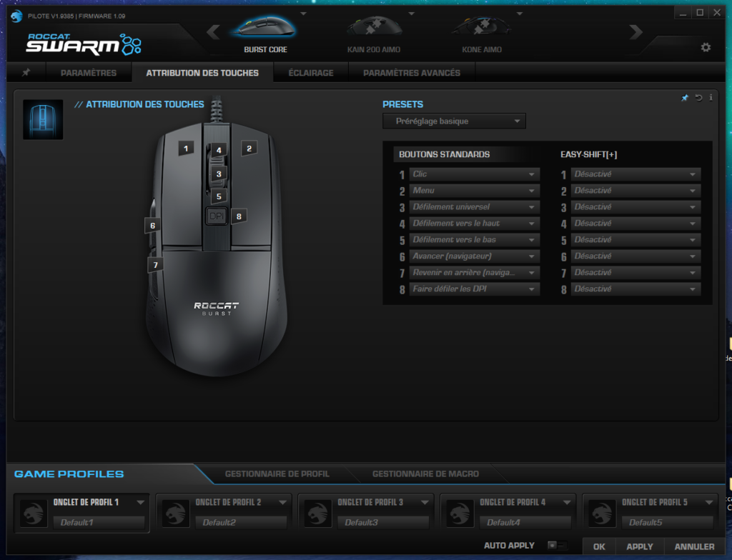Viewport: 732px width, 560px height.
Task: Switch to the Attribution des touches tab
Action: [202, 73]
